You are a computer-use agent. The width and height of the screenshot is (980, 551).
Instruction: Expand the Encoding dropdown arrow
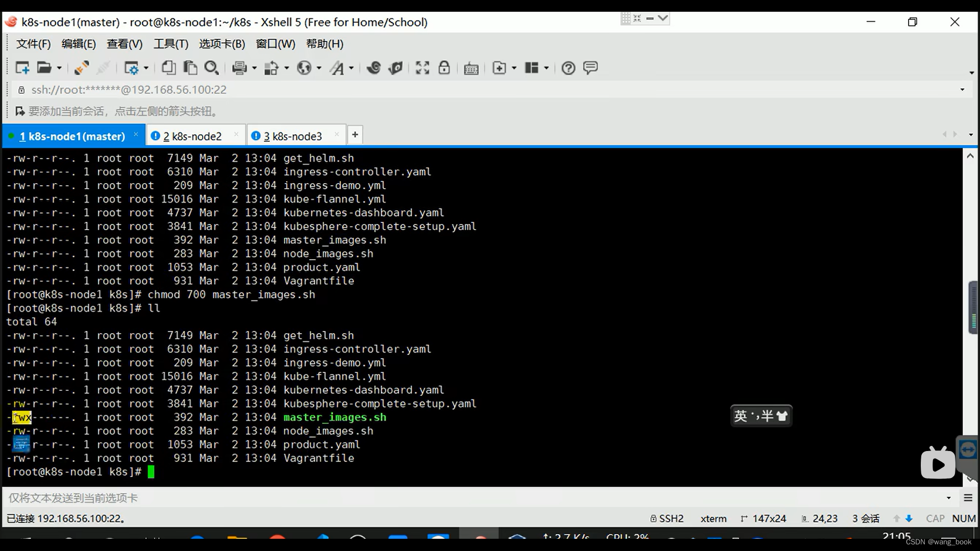pyautogui.click(x=319, y=68)
